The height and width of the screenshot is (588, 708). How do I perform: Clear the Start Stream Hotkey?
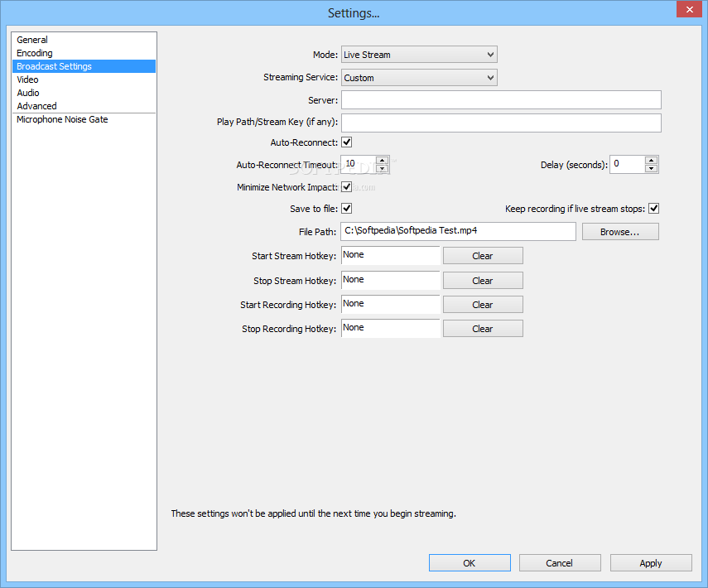[x=483, y=256]
